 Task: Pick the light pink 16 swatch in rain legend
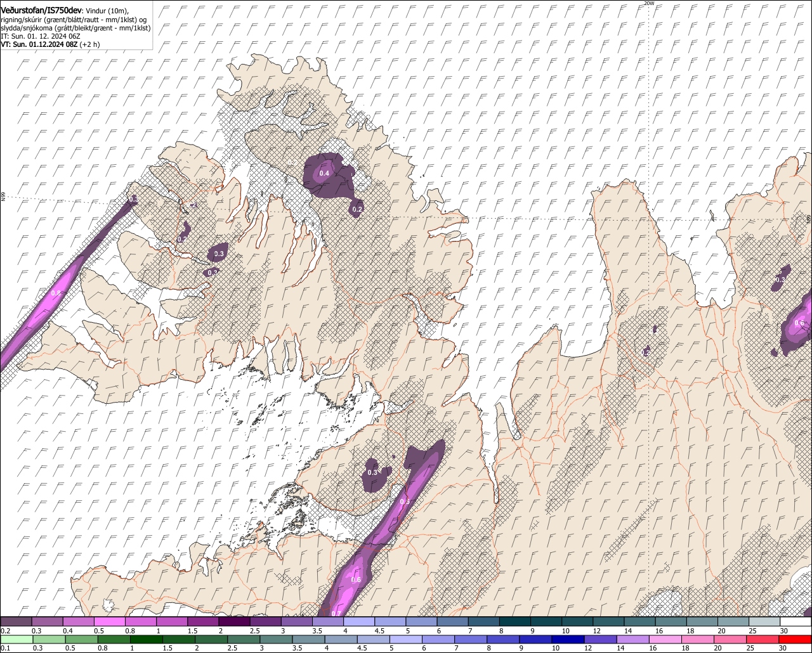665,639
